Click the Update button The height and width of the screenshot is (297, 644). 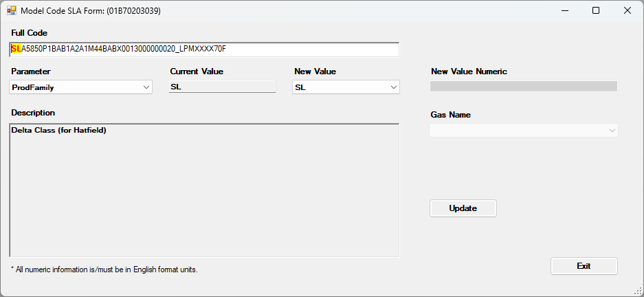(x=463, y=208)
